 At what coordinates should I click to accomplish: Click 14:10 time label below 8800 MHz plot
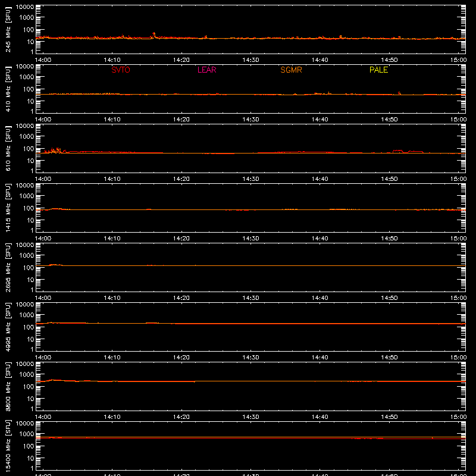click(x=112, y=417)
